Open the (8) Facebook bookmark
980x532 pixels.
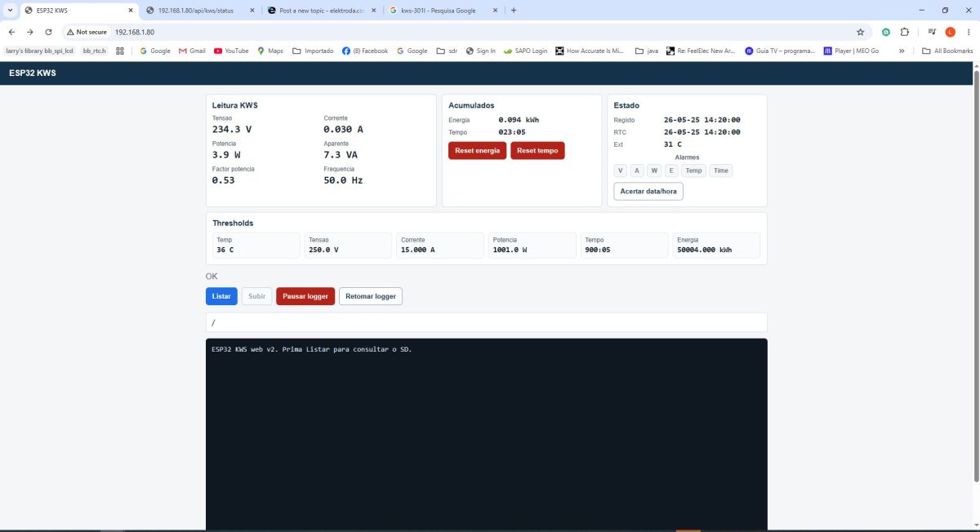tap(365, 51)
